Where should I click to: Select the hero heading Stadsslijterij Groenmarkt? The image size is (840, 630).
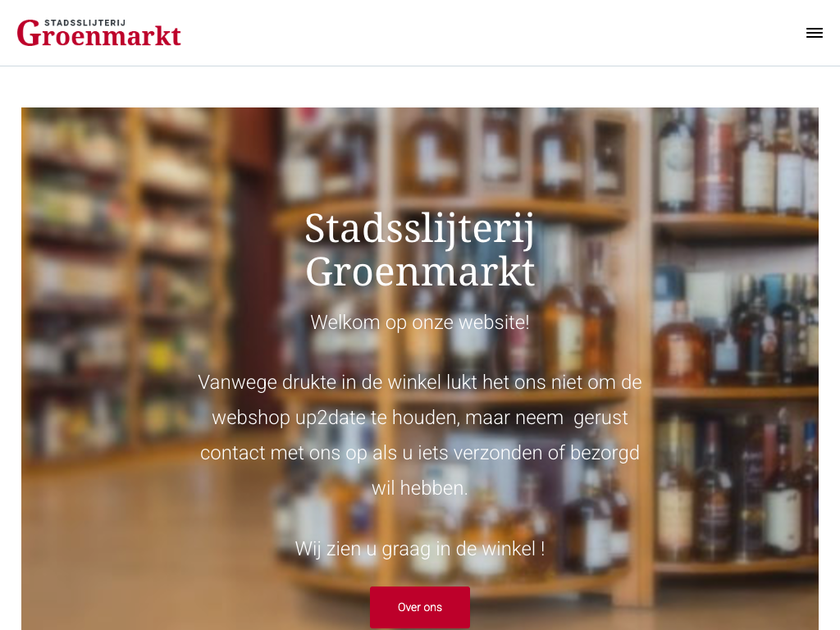[419, 250]
